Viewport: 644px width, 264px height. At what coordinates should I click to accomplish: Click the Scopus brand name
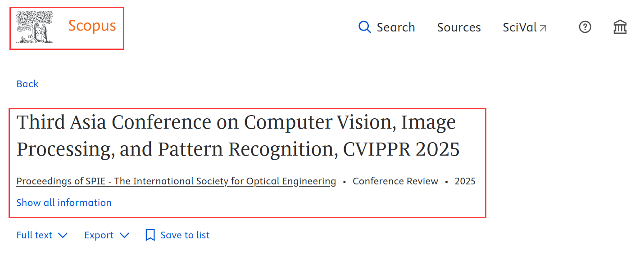pyautogui.click(x=92, y=26)
